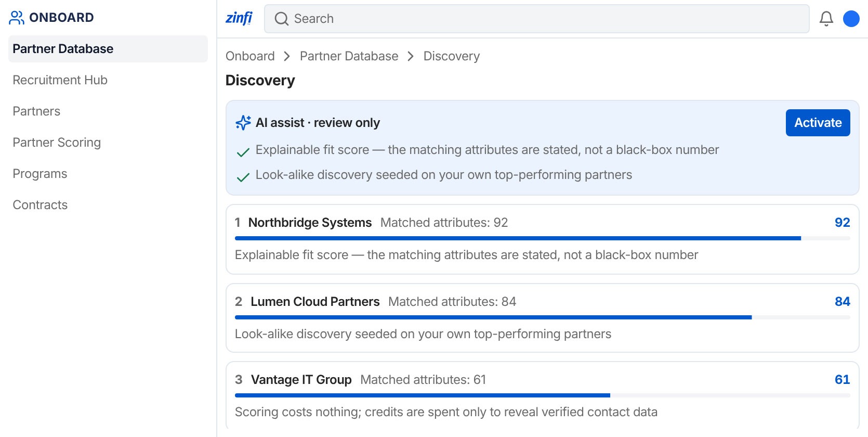Image resolution: width=868 pixels, height=437 pixels.
Task: Open Contracts in the sidebar
Action: [x=108, y=205]
